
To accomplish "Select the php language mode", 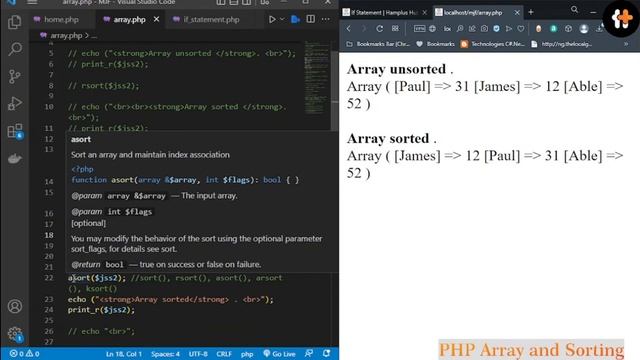I will coord(247,354).
